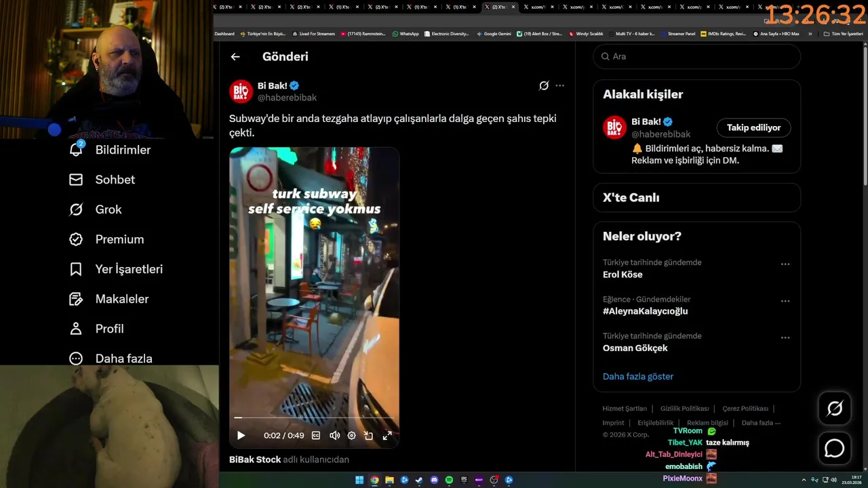
Task: Open Erol Köse trending topic
Action: tap(623, 274)
